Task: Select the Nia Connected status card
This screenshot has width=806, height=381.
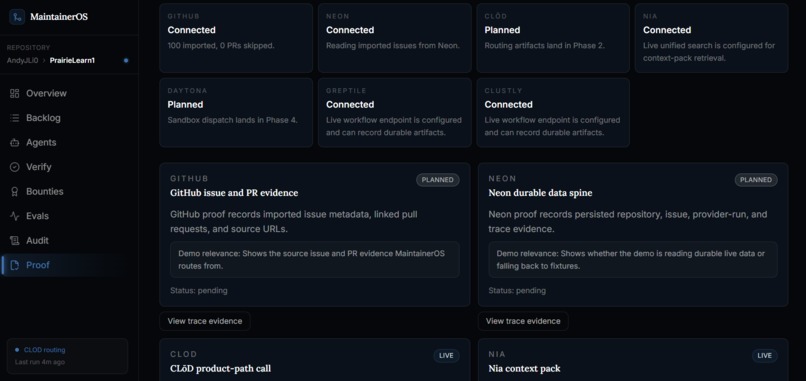Action: [x=711, y=38]
